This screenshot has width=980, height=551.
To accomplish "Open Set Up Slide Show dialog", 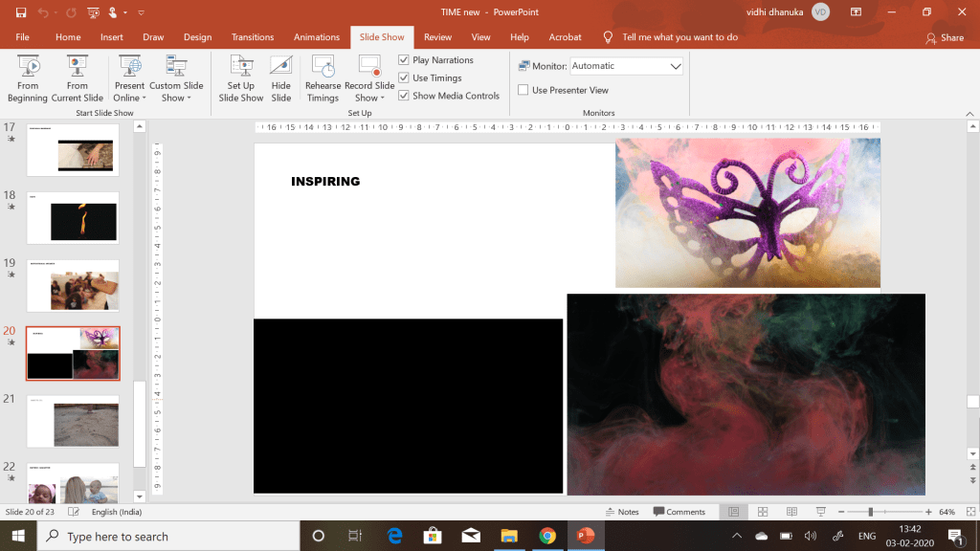I will click(x=240, y=77).
